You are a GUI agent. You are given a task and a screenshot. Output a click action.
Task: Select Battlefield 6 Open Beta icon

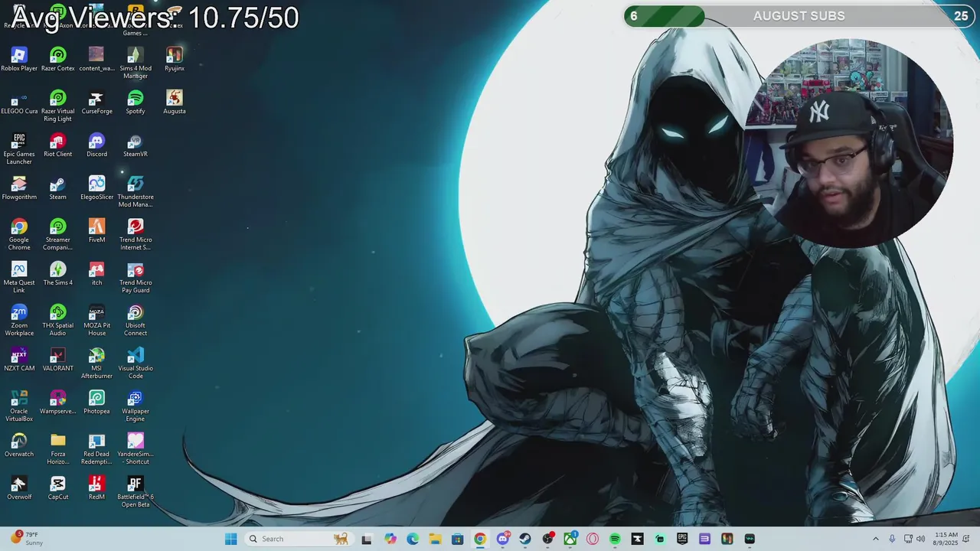pyautogui.click(x=135, y=491)
